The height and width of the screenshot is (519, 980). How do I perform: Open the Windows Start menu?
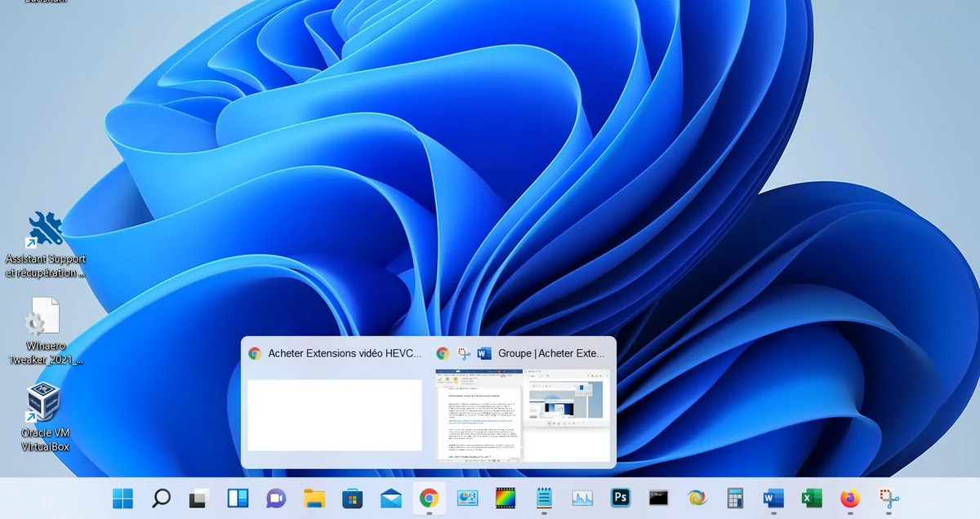pos(123,498)
